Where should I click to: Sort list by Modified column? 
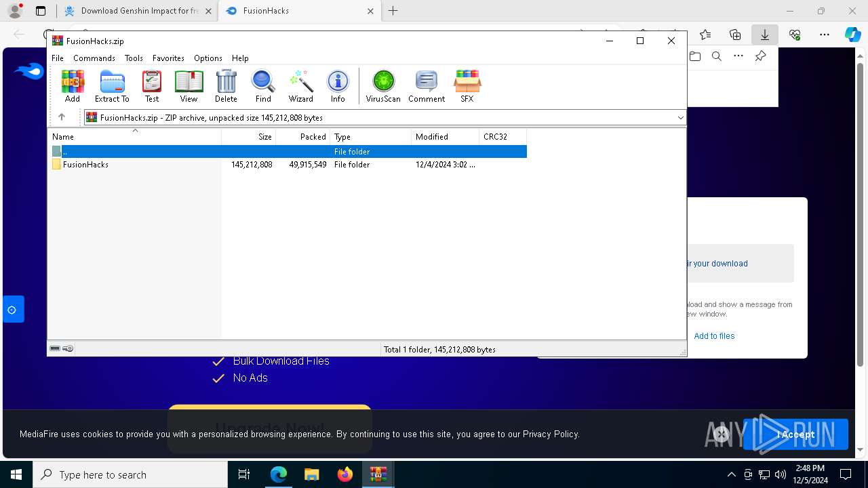(x=445, y=137)
